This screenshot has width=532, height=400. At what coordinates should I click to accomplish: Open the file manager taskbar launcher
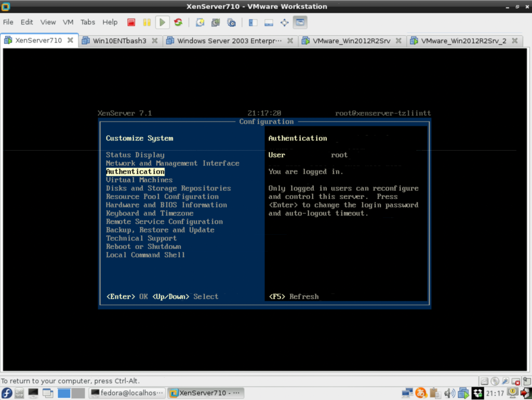(x=19, y=393)
